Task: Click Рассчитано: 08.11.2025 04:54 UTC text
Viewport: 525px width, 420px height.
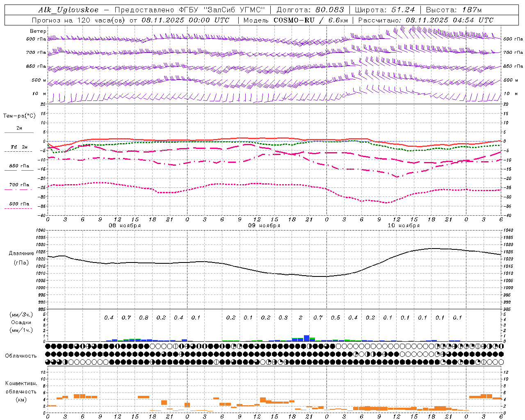Action: tap(426, 20)
